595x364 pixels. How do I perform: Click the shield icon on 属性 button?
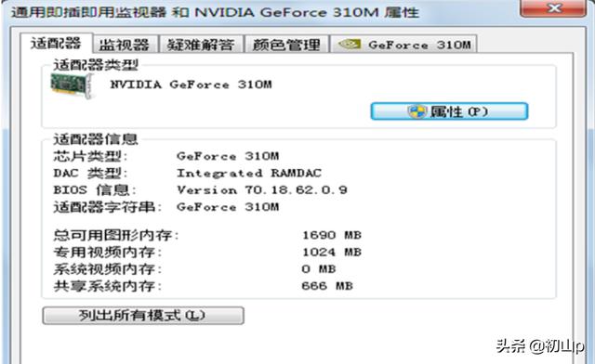coord(416,111)
